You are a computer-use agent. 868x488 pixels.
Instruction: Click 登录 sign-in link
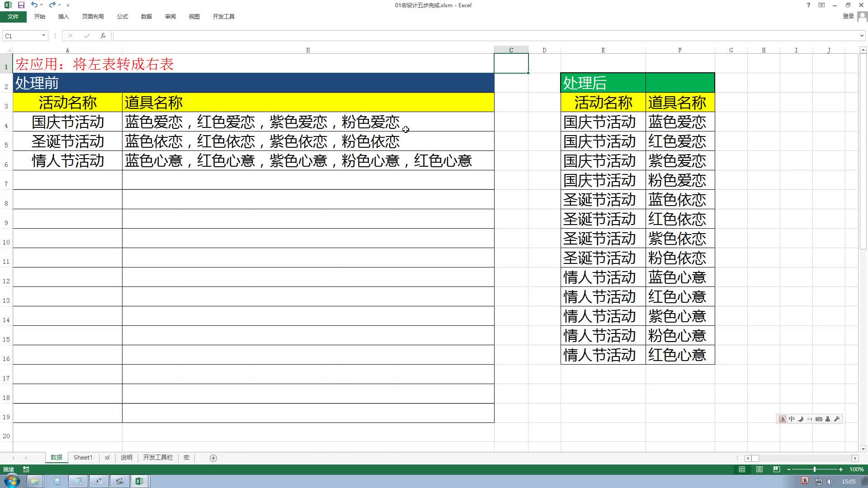point(848,16)
